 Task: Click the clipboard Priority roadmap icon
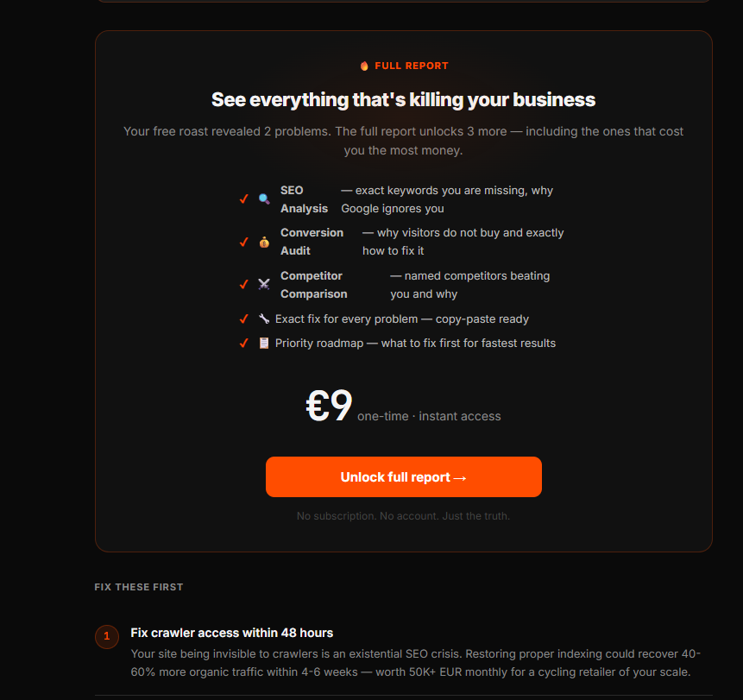click(x=264, y=344)
